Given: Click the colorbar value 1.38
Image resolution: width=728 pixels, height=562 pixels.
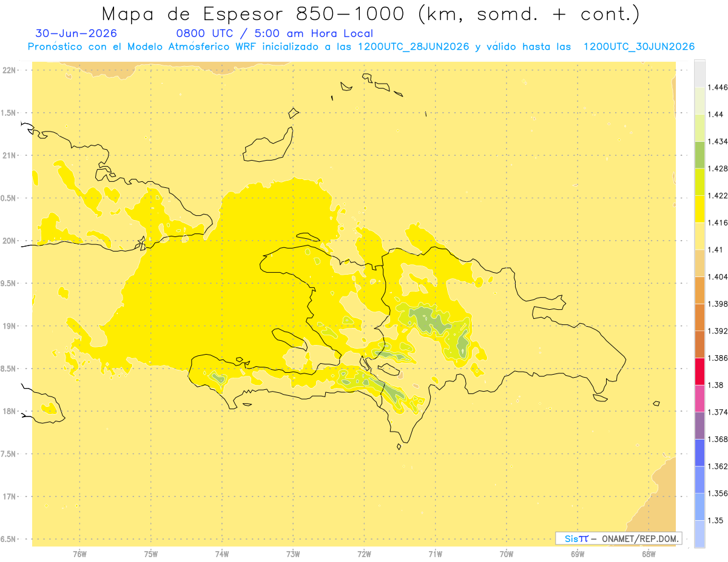Looking at the screenshot, I should (x=716, y=385).
